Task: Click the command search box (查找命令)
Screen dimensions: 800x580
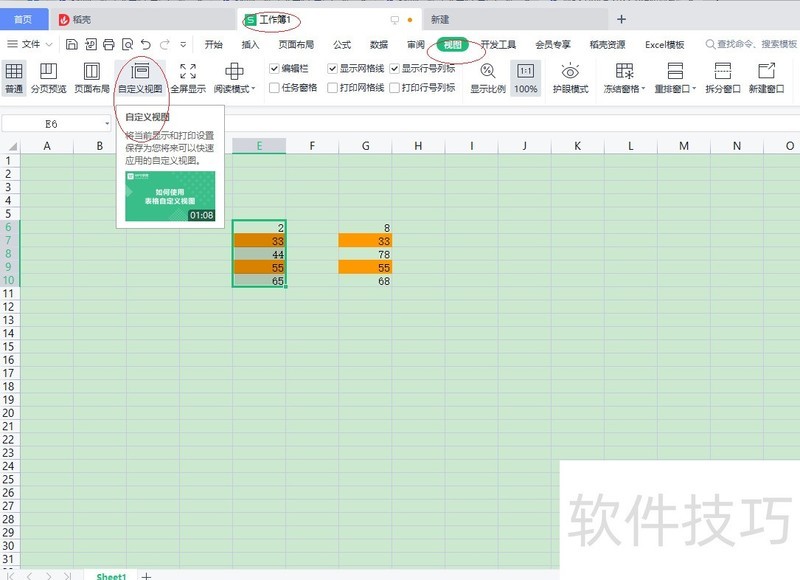Action: pyautogui.click(x=750, y=44)
